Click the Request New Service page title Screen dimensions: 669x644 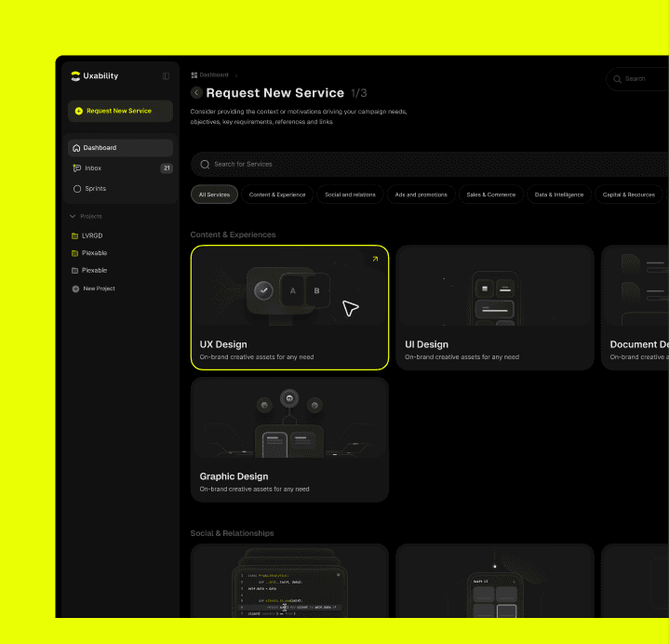pyautogui.click(x=275, y=93)
